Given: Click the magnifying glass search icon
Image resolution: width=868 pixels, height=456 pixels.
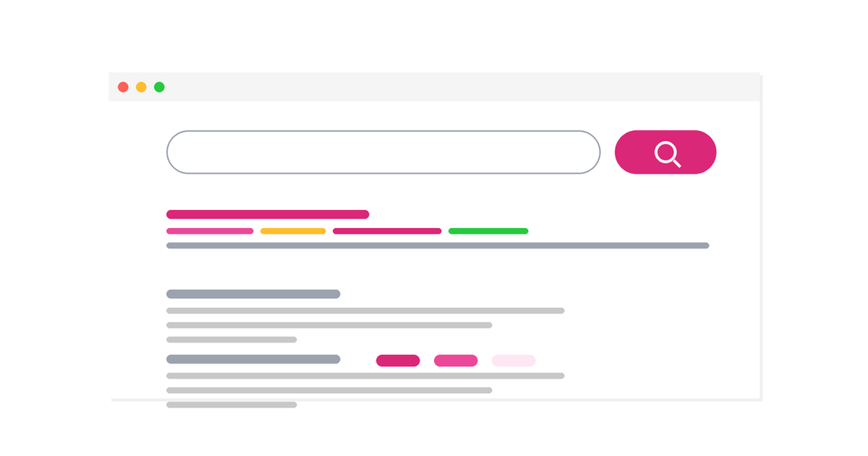Looking at the screenshot, I should [667, 155].
